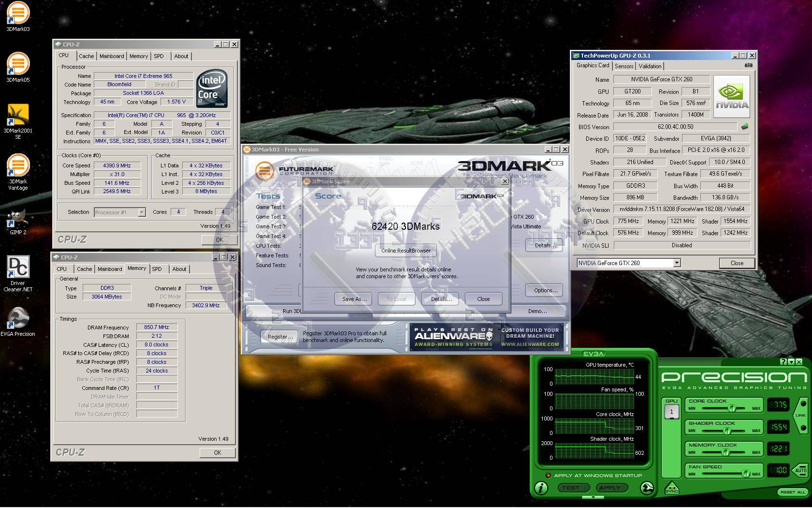Toggle the LINK clock control in Precision
This screenshot has width=812, height=508.
click(x=801, y=416)
